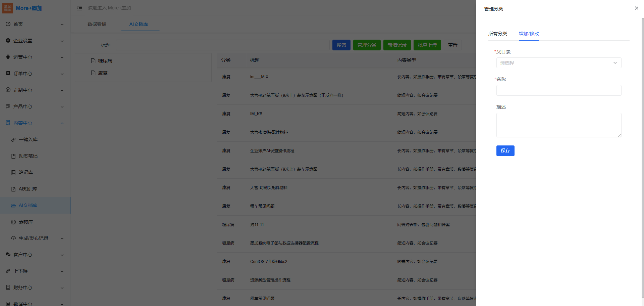Open the 父目录 select dropdown
Image resolution: width=644 pixels, height=306 pixels.
558,63
